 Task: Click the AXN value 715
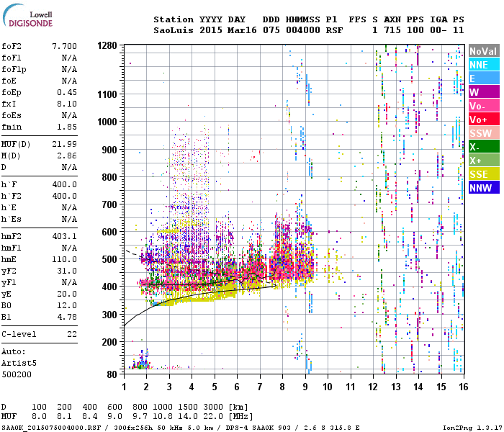392,30
